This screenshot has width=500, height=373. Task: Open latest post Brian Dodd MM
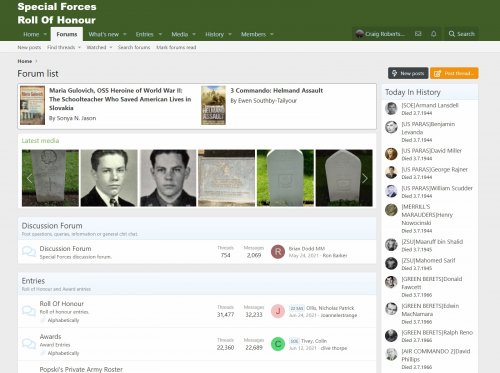tap(307, 249)
